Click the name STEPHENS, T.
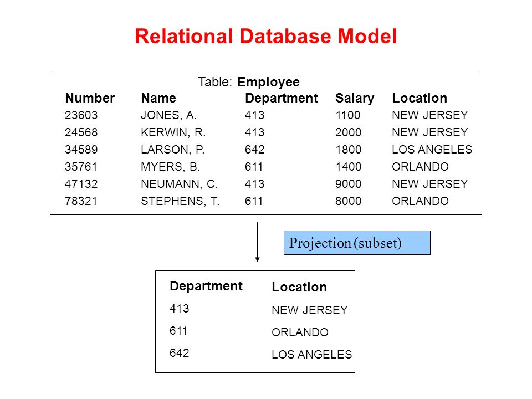Viewport: 532px width, 399px height. pyautogui.click(x=180, y=201)
